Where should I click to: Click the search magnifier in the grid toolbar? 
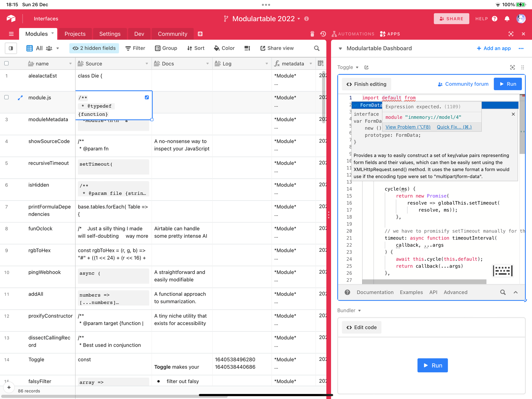[x=317, y=48]
